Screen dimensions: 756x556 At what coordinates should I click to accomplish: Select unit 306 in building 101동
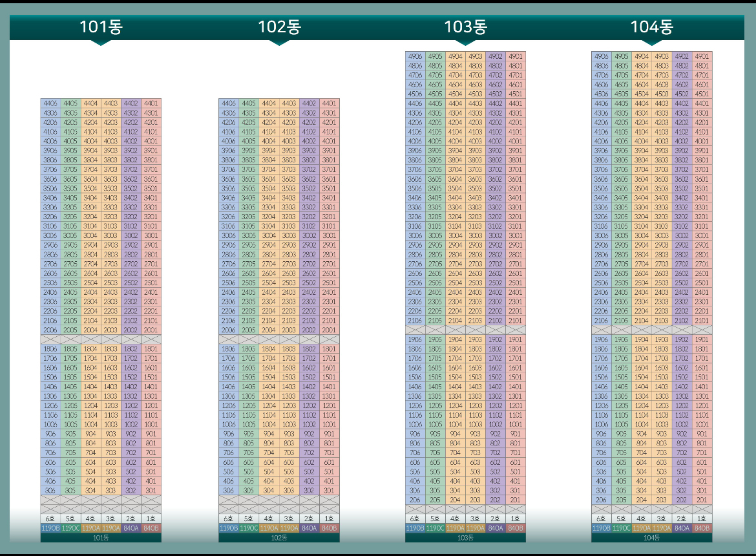click(x=50, y=491)
